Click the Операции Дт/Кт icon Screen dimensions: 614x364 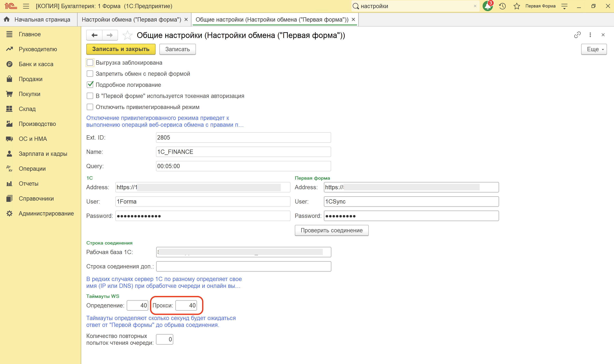pyautogui.click(x=9, y=169)
